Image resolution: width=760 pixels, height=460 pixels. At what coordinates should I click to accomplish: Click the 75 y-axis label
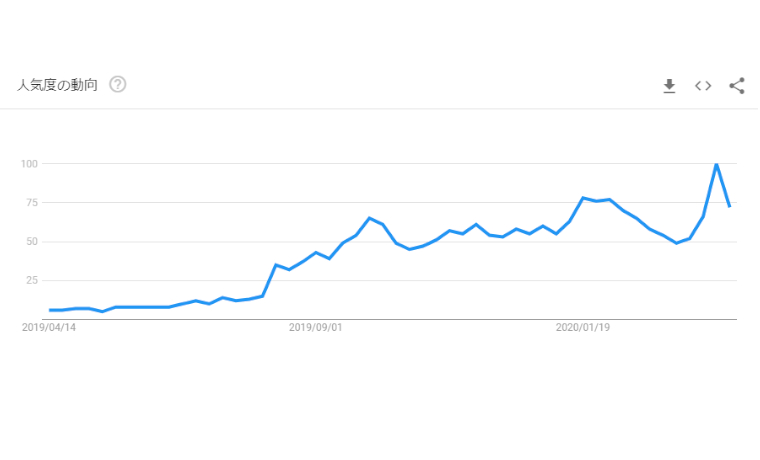click(30, 203)
